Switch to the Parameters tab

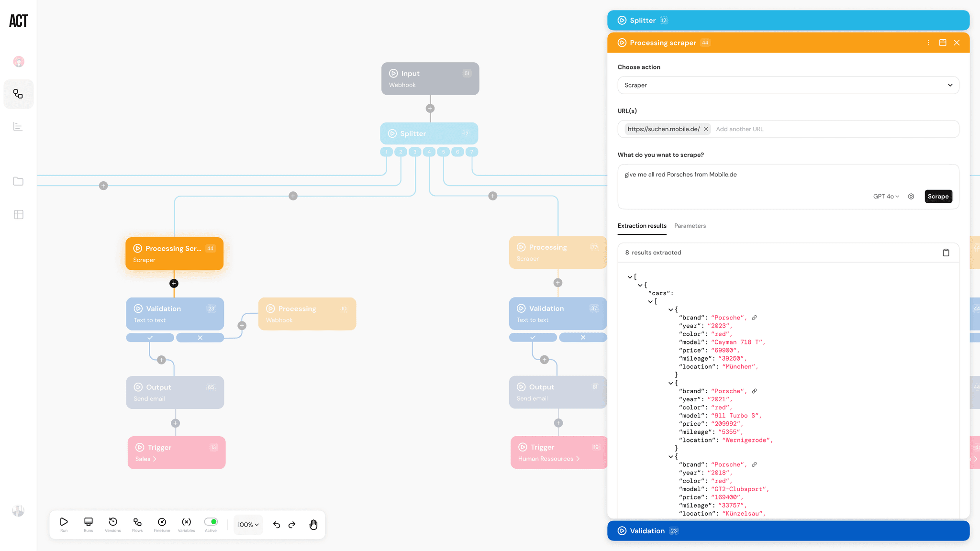point(690,226)
